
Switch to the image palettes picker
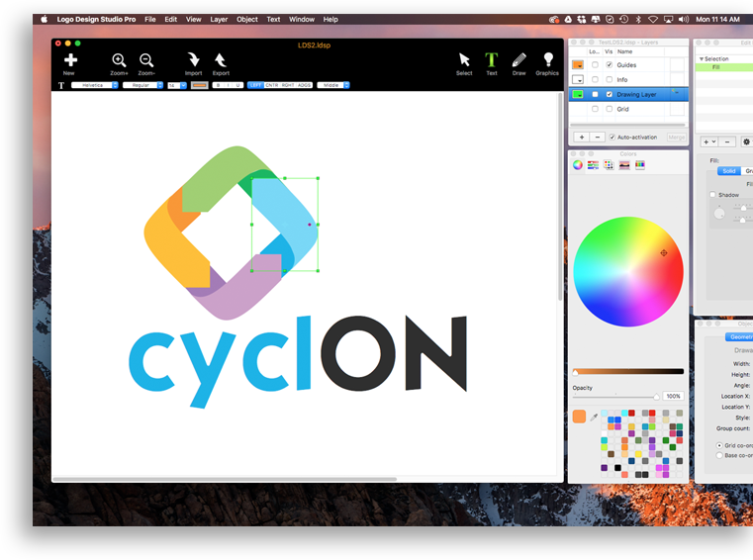point(624,165)
